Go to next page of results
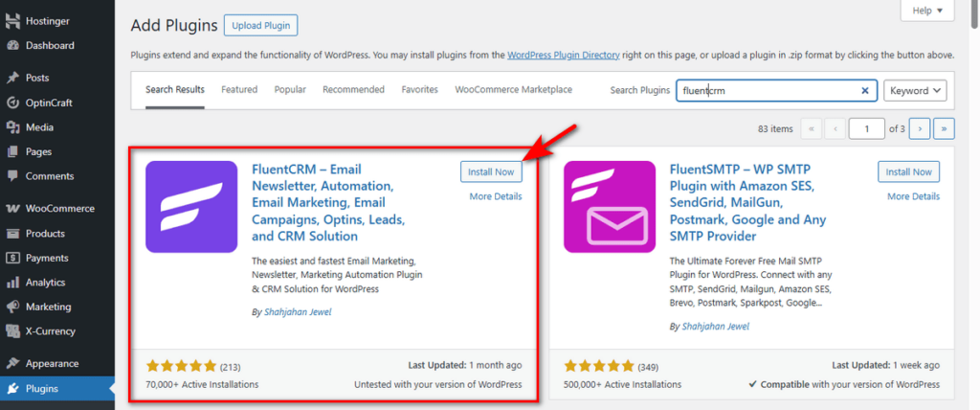The width and height of the screenshot is (980, 410). [x=920, y=128]
